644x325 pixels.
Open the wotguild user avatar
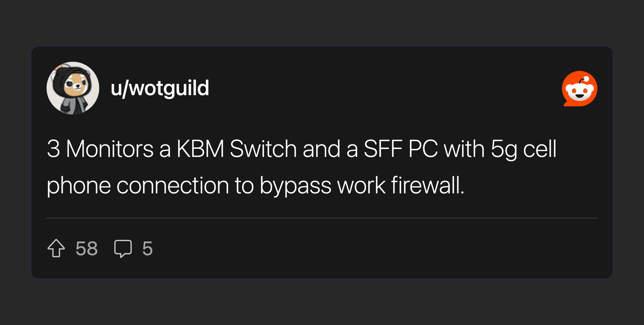(x=73, y=88)
